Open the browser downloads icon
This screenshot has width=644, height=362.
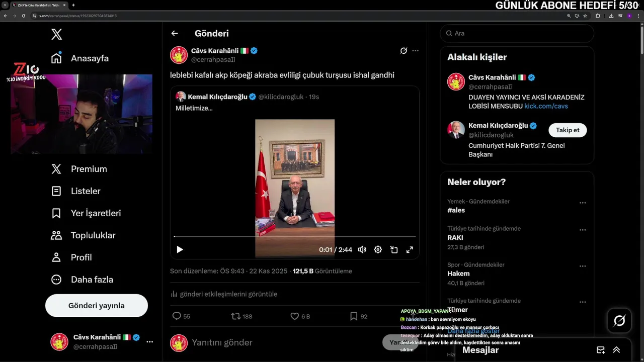coord(611,16)
